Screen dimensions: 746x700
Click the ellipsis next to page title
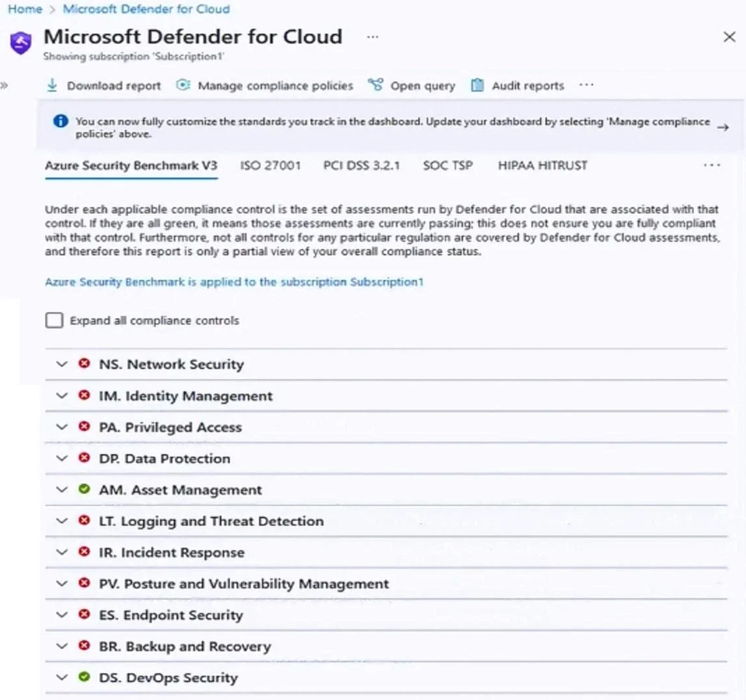click(373, 37)
